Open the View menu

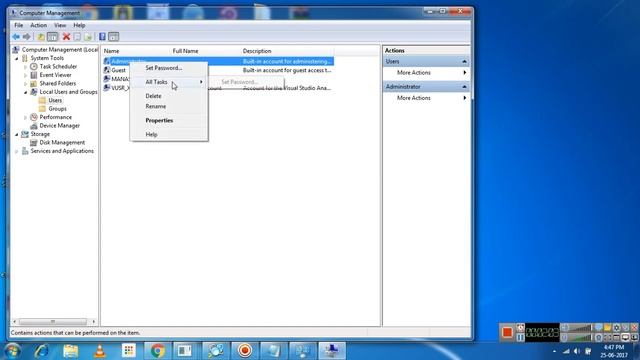[60, 25]
